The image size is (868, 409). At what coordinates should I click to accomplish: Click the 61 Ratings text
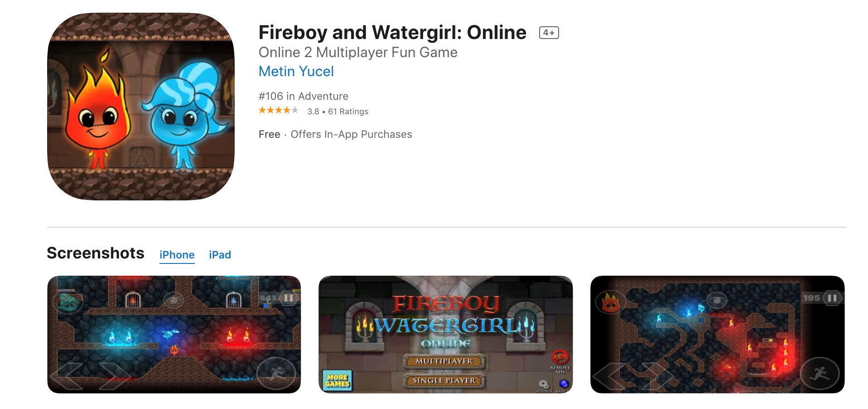[x=348, y=112]
